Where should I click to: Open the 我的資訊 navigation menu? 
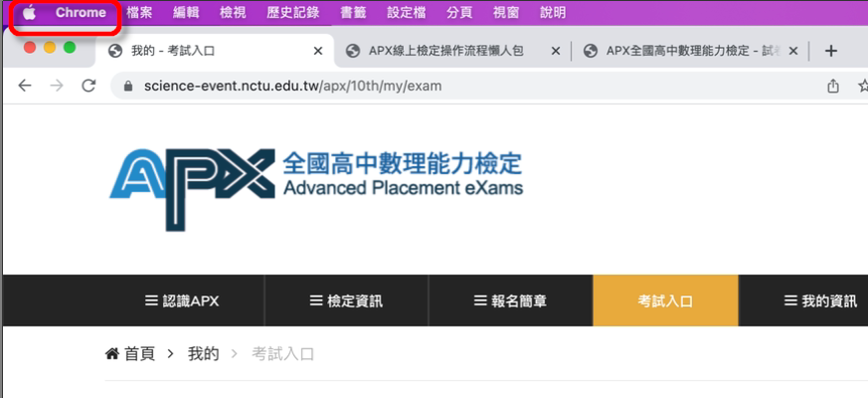(x=821, y=301)
